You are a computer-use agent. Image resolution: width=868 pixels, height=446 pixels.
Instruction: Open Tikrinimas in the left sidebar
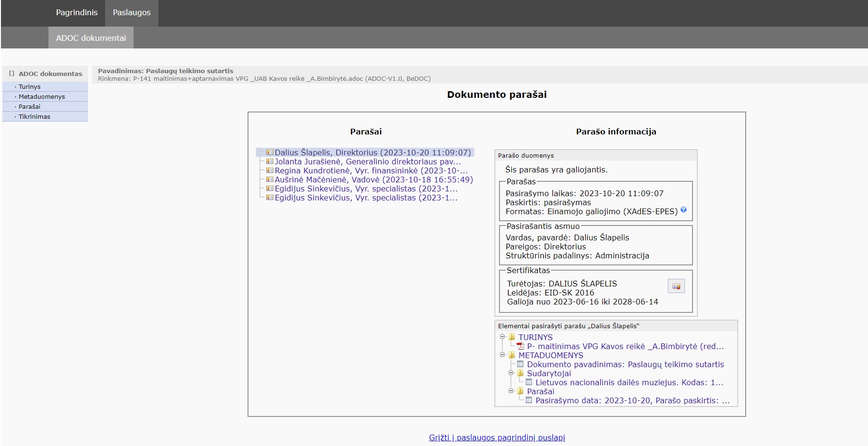[x=34, y=117]
